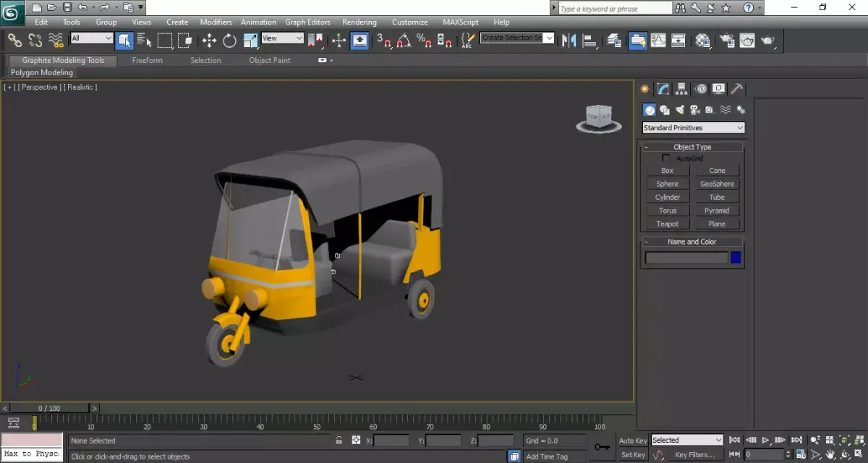Click the Unlink Selection tool
Screen dimensions: 868x463
pyautogui.click(x=35, y=40)
